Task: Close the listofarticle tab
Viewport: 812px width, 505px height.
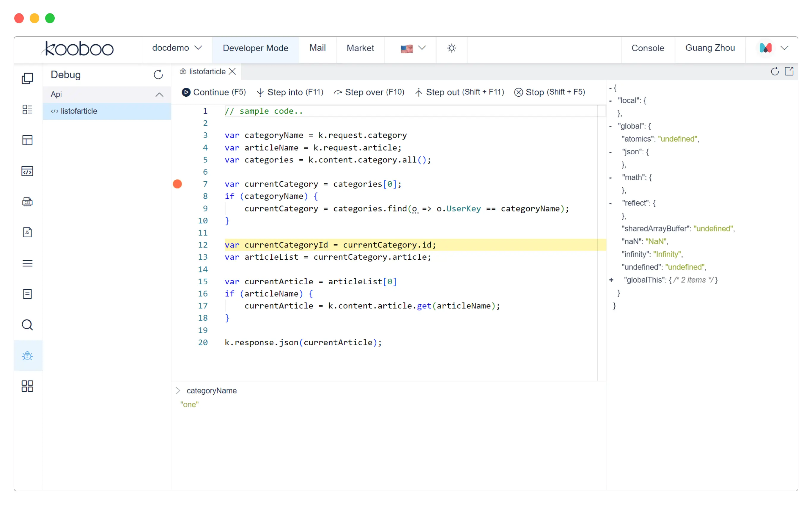Action: coord(233,71)
